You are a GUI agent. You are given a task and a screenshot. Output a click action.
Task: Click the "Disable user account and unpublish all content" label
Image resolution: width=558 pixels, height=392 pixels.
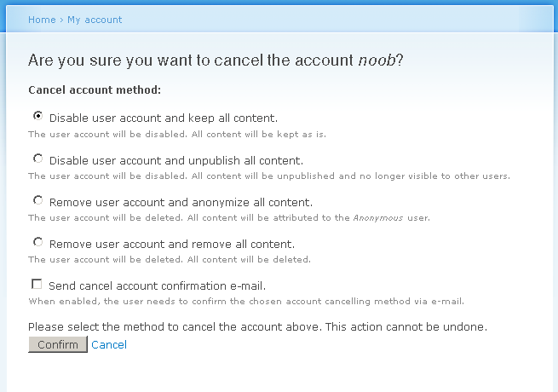point(175,160)
